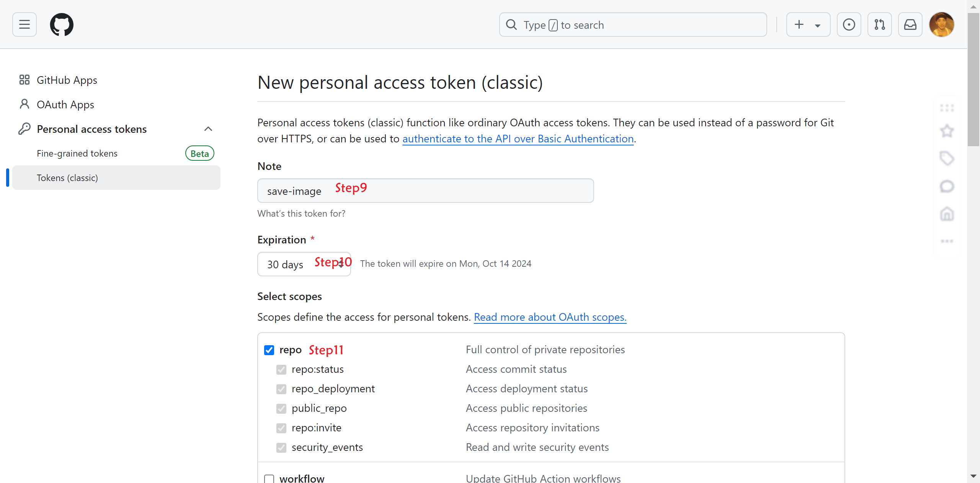Enable the workflow scope checkbox

(269, 479)
